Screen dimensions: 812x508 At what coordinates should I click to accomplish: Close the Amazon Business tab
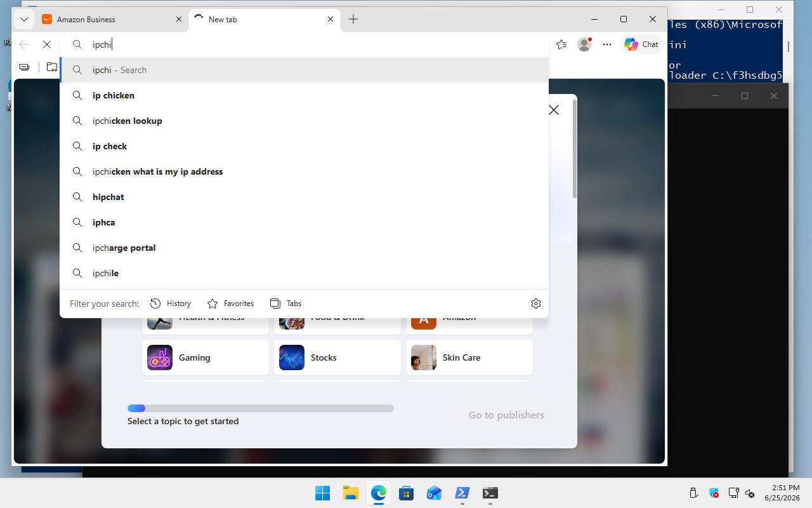click(179, 19)
